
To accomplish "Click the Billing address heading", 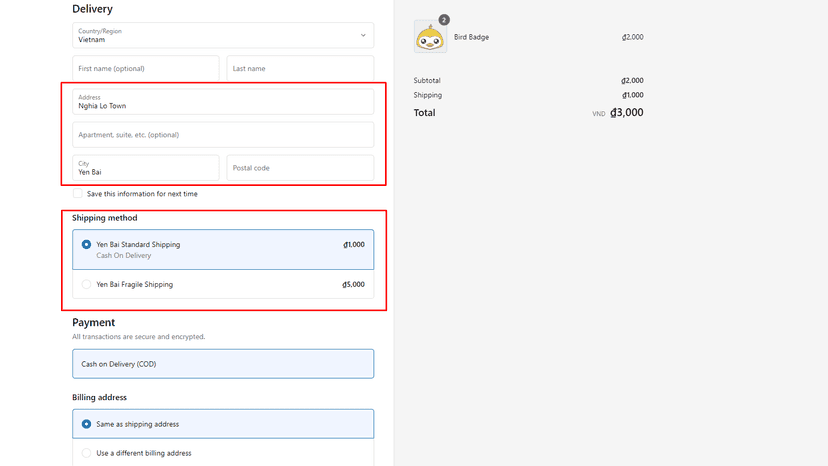I will pyautogui.click(x=99, y=397).
